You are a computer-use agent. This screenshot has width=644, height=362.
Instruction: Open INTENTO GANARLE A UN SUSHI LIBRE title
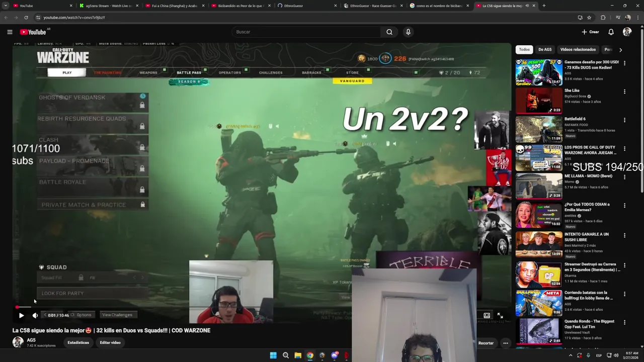click(587, 237)
